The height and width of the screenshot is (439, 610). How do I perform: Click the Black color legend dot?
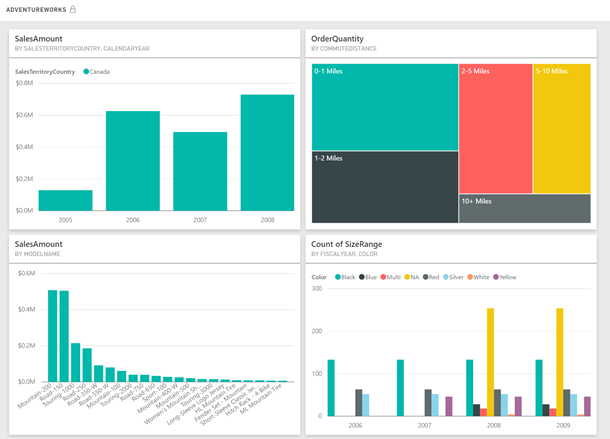click(x=338, y=277)
